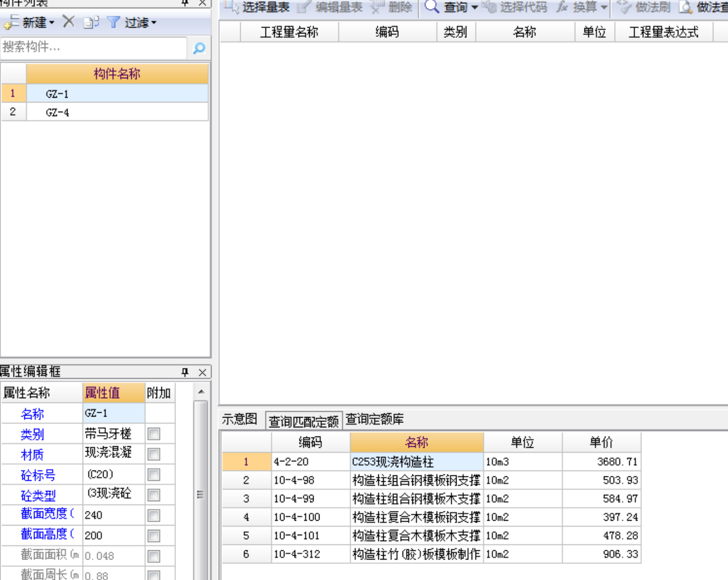
Task: Click the 构造柱竹(胶)板模板制作 name cell
Action: pyautogui.click(x=417, y=554)
